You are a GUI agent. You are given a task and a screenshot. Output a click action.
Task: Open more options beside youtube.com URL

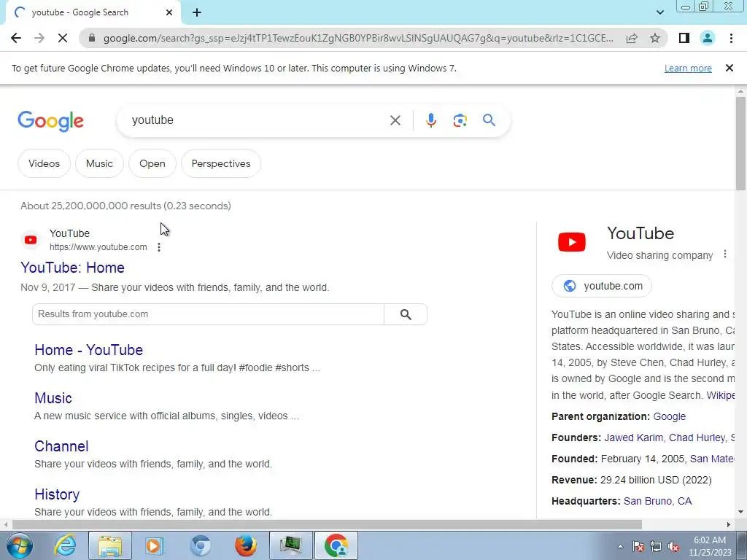(x=158, y=247)
